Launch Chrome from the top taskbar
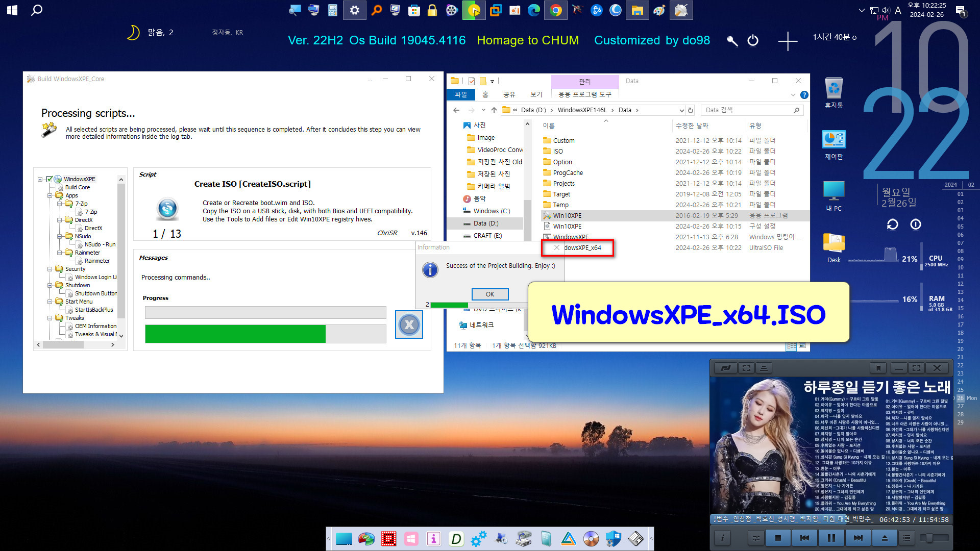 pos(555,10)
